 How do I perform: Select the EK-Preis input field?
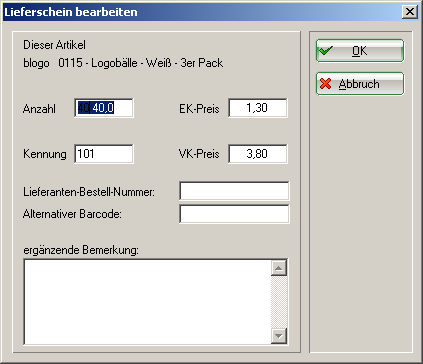pos(258,108)
